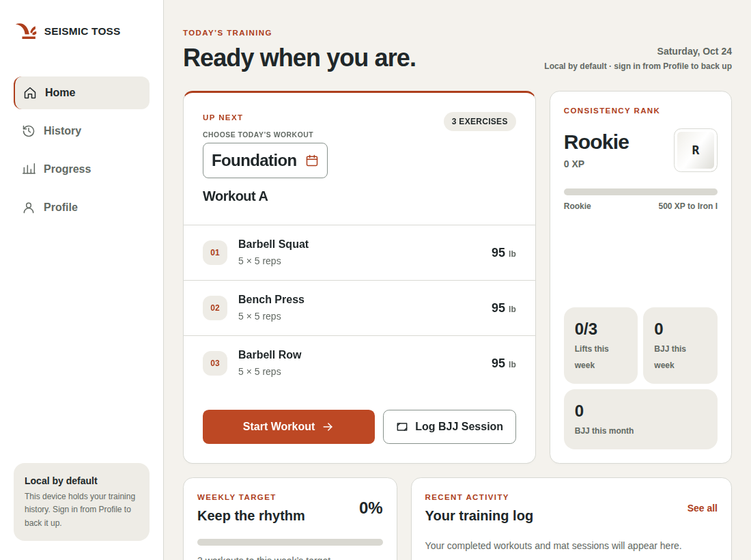Click the 0 XP text
The height and width of the screenshot is (560, 751).
tap(573, 164)
